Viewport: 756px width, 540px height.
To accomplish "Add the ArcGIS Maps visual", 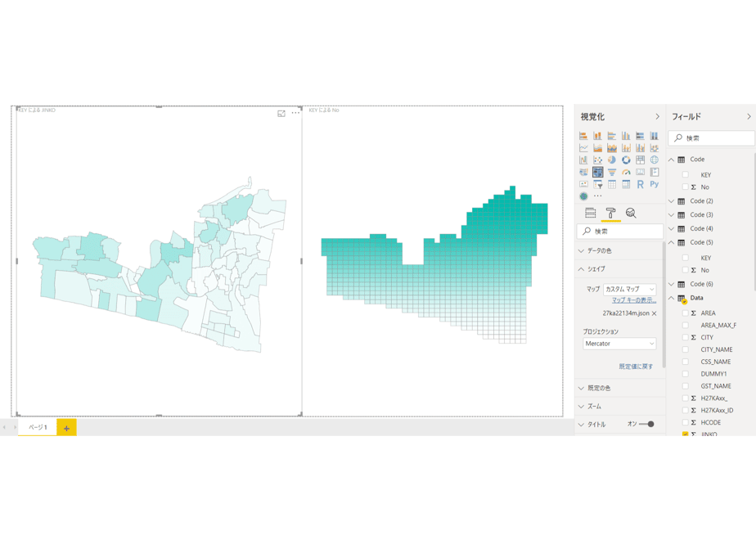I will [583, 196].
